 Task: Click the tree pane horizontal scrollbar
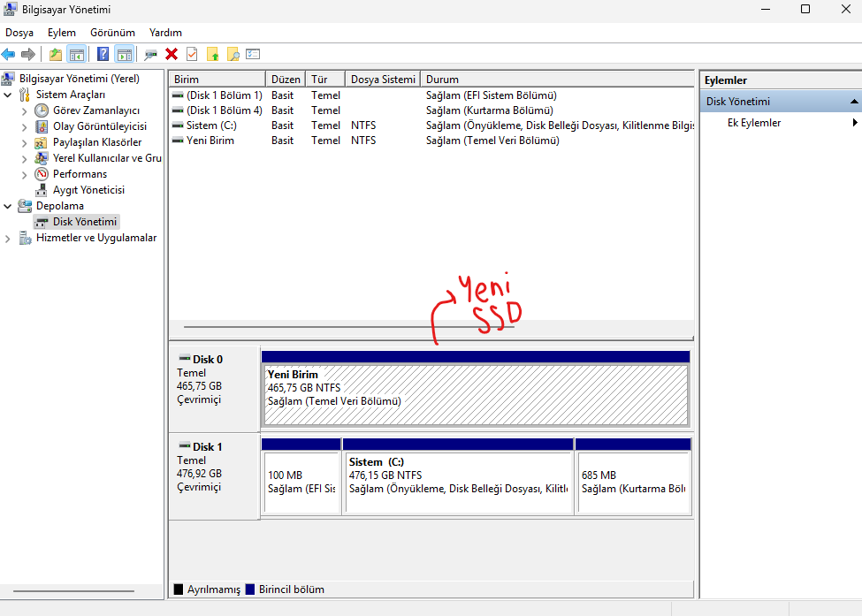click(x=73, y=591)
